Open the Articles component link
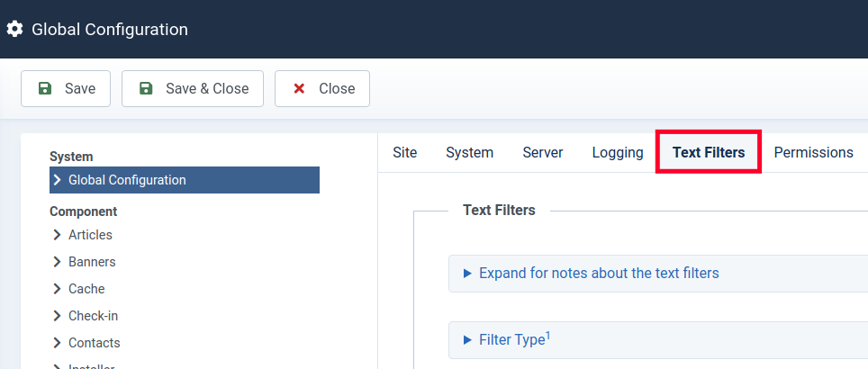 pyautogui.click(x=90, y=235)
